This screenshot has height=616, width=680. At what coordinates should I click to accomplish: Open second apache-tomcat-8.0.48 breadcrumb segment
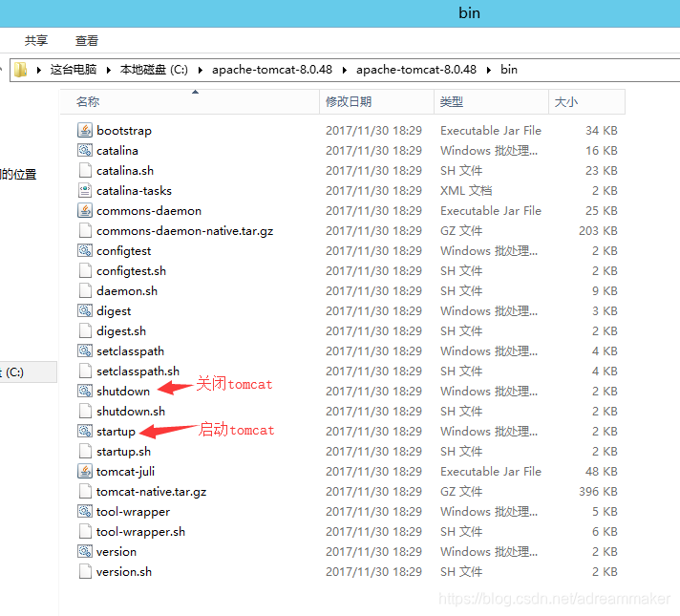(416, 70)
